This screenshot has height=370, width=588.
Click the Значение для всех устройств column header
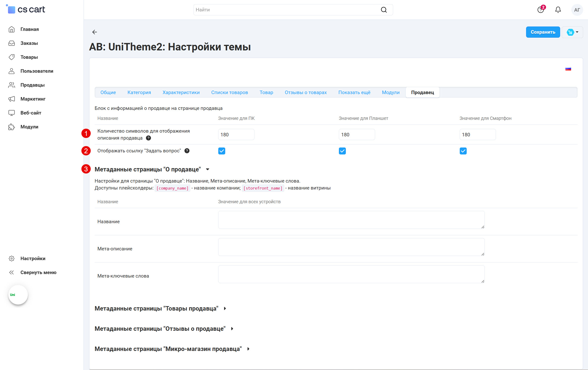249,202
